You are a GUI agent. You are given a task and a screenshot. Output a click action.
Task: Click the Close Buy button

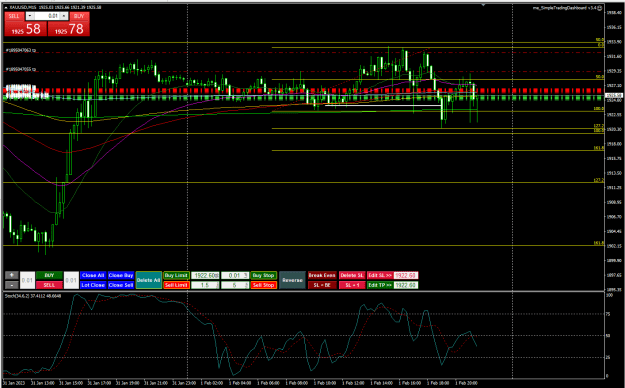[121, 275]
